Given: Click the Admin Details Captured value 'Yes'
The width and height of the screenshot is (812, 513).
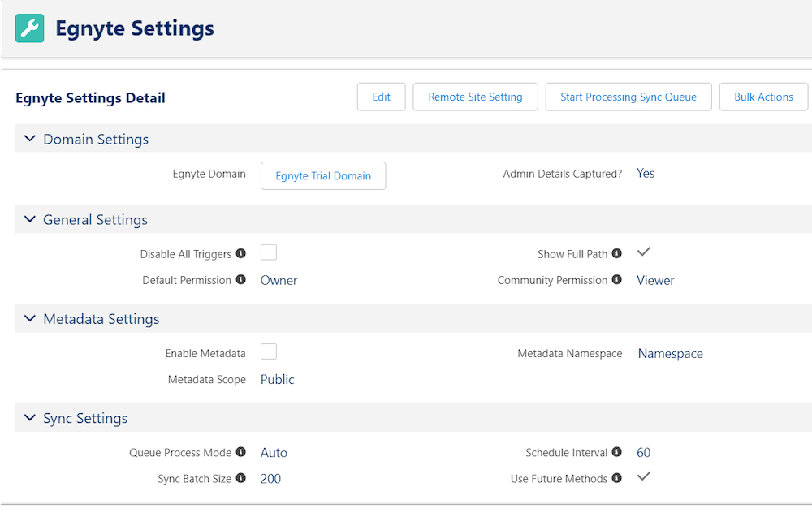Looking at the screenshot, I should tap(646, 174).
